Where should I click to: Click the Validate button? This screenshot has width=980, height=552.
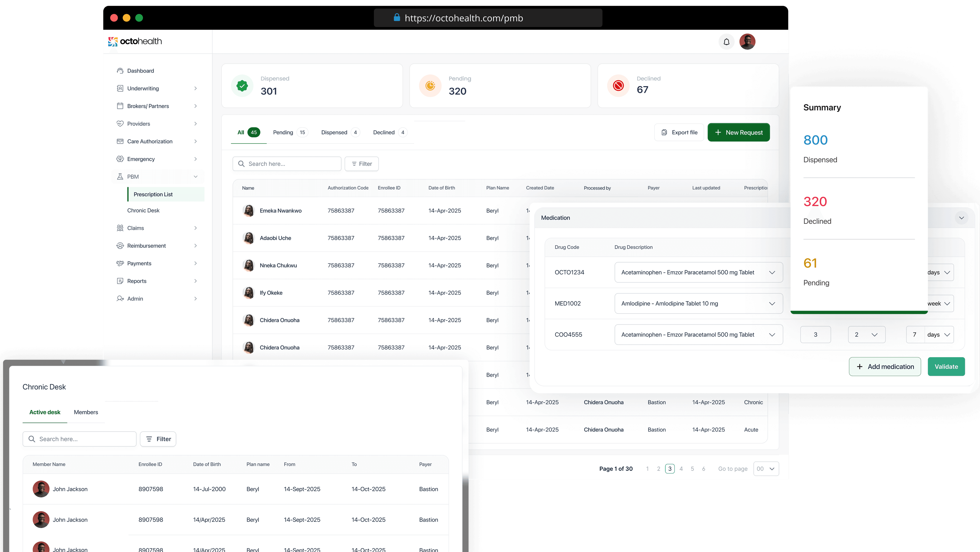coord(946,366)
